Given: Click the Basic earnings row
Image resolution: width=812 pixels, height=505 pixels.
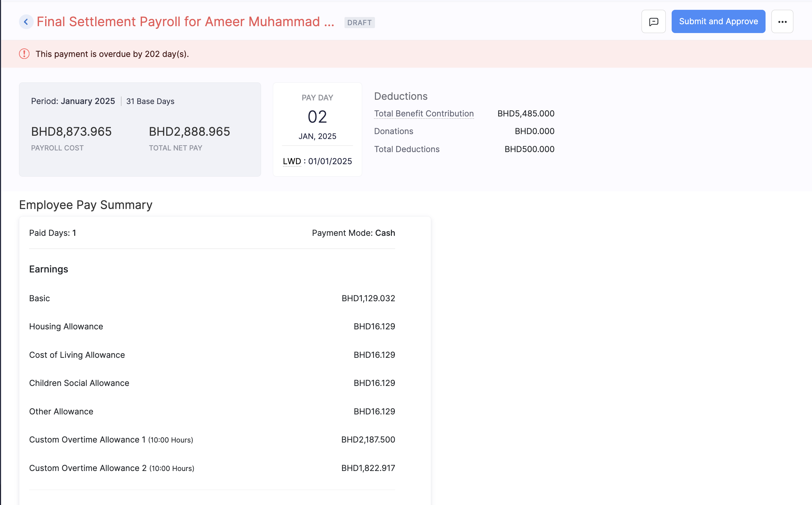Looking at the screenshot, I should pos(39,298).
